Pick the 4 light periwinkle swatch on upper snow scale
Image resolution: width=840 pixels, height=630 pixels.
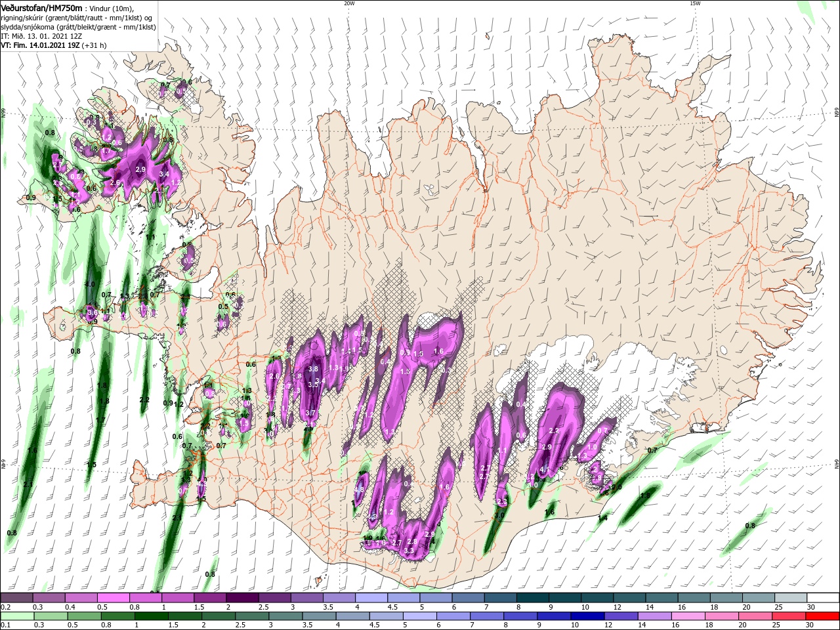pyautogui.click(x=371, y=598)
